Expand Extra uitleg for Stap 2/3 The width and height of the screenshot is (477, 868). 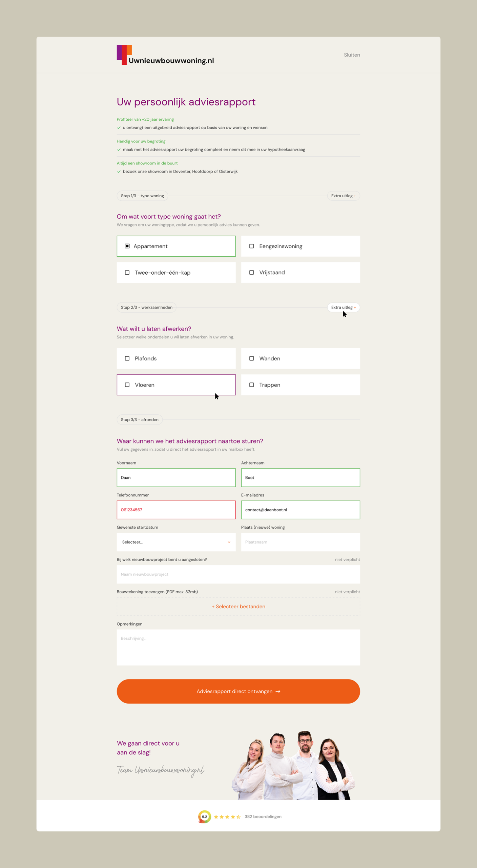[x=343, y=308]
